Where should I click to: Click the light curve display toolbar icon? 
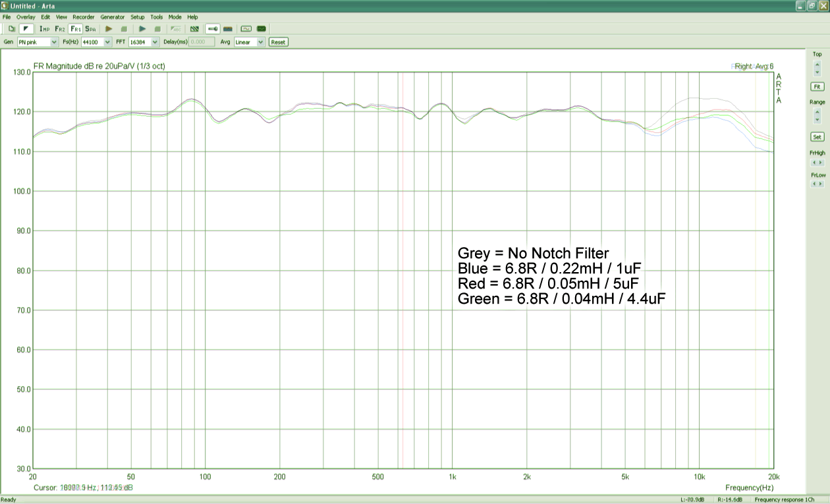click(246, 28)
